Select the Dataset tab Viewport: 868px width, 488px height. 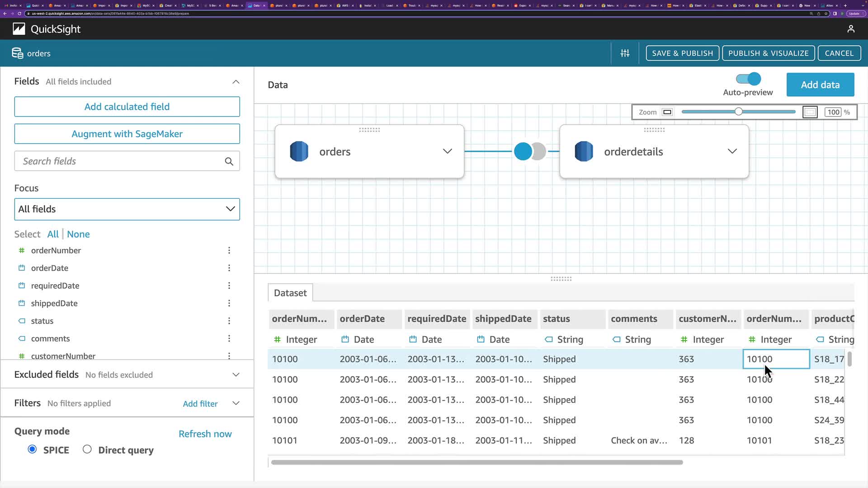[x=290, y=293]
